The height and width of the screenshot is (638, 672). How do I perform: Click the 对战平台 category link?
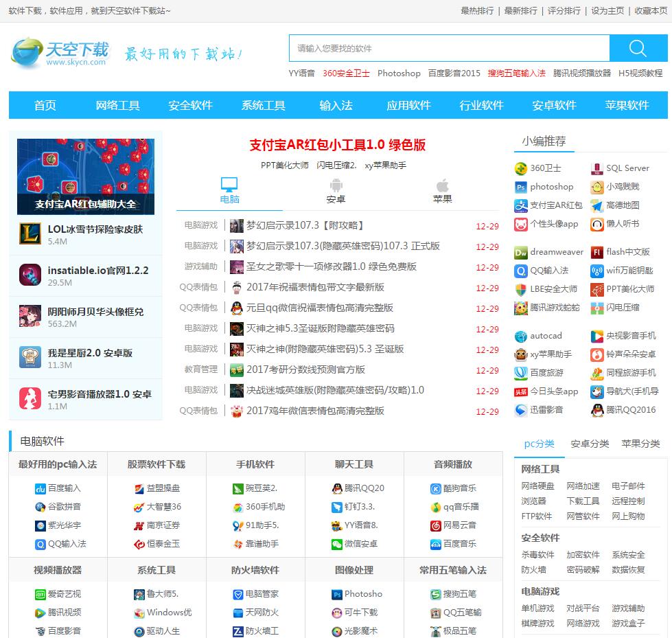pos(583,608)
